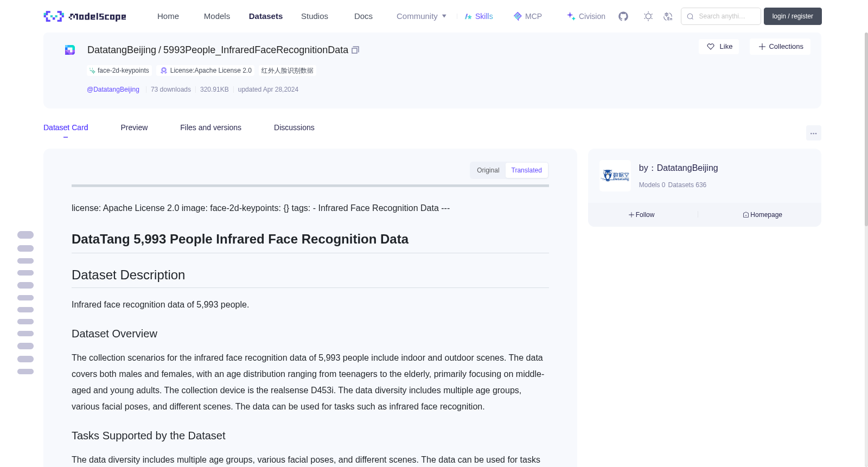868x467 pixels.
Task: Toggle the light/dark theme sun icon
Action: (648, 16)
